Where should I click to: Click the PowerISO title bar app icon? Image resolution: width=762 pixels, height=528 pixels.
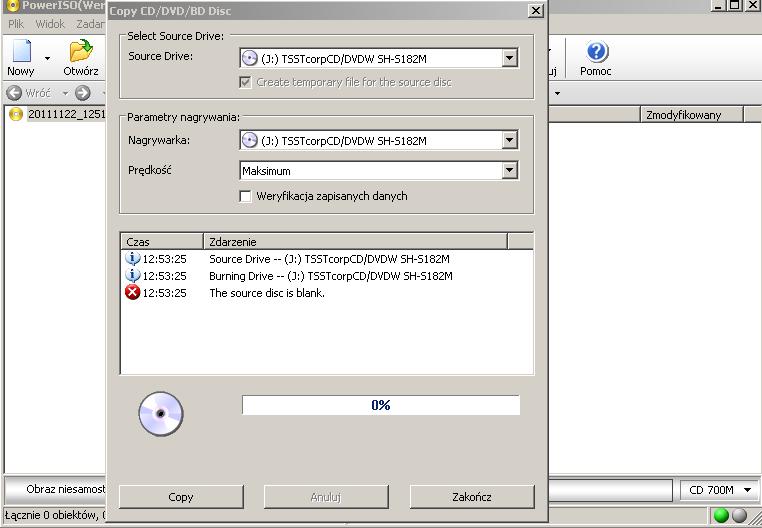tap(13, 6)
